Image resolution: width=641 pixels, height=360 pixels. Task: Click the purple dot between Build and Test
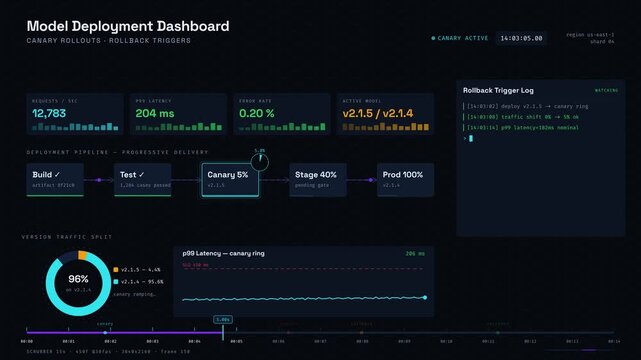pyautogui.click(x=99, y=180)
